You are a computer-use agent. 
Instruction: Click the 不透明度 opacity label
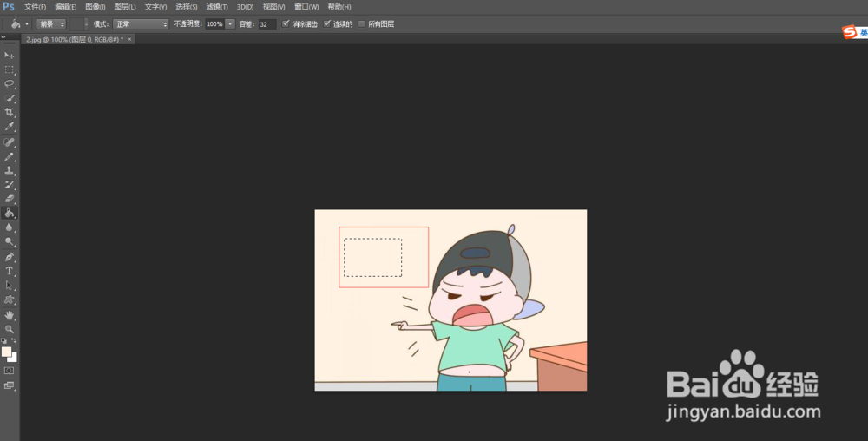(x=187, y=23)
